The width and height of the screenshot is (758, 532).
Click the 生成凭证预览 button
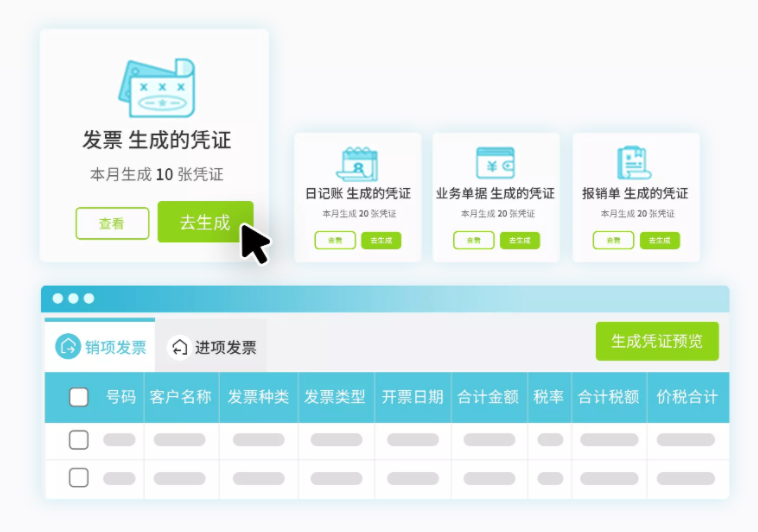pyautogui.click(x=657, y=341)
